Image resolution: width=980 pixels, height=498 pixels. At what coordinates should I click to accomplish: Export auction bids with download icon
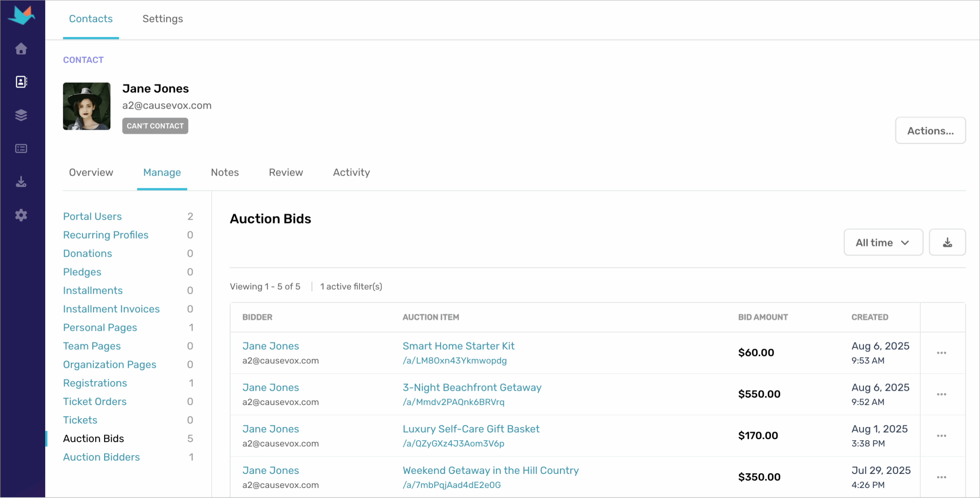click(x=947, y=242)
